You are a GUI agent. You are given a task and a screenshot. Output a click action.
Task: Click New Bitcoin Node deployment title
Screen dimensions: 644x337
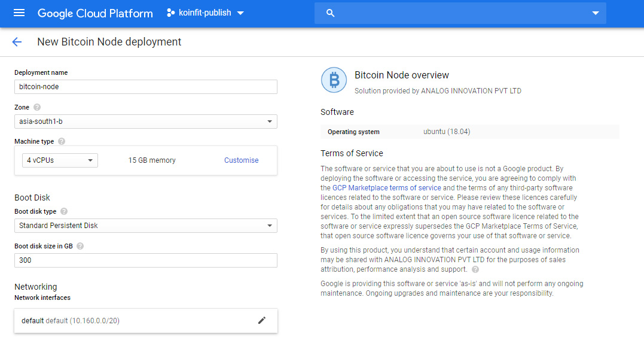pyautogui.click(x=109, y=42)
